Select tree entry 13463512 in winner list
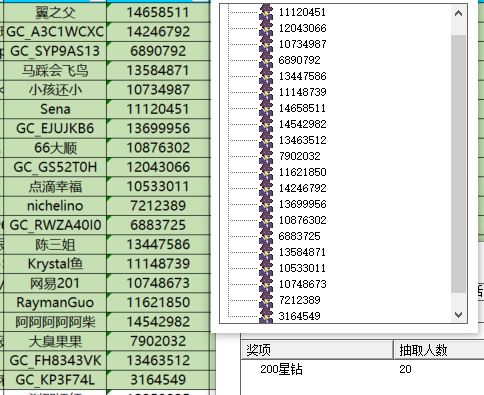The width and height of the screenshot is (484, 395). pyautogui.click(x=302, y=140)
